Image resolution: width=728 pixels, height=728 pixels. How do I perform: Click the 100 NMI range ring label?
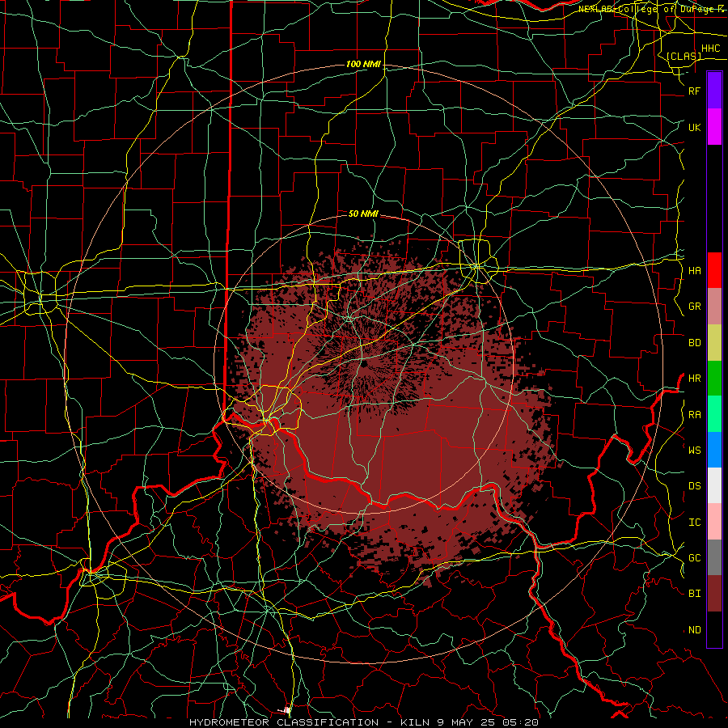click(363, 64)
